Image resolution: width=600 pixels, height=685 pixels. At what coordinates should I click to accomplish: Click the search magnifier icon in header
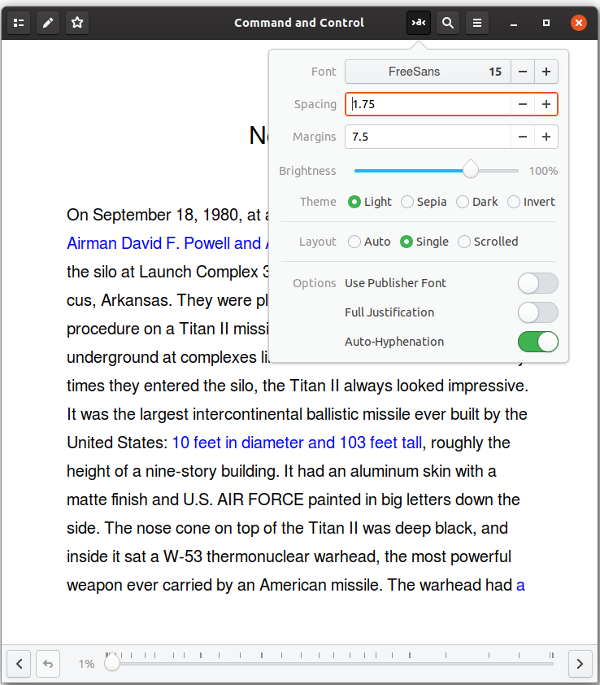(448, 22)
